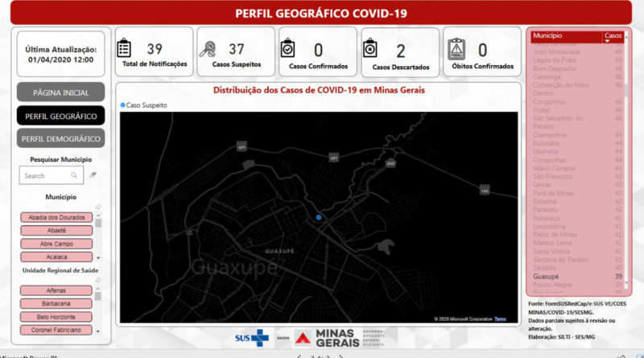Click the Minas Gerais red triangle logo
The height and width of the screenshot is (358, 644).
[303, 338]
